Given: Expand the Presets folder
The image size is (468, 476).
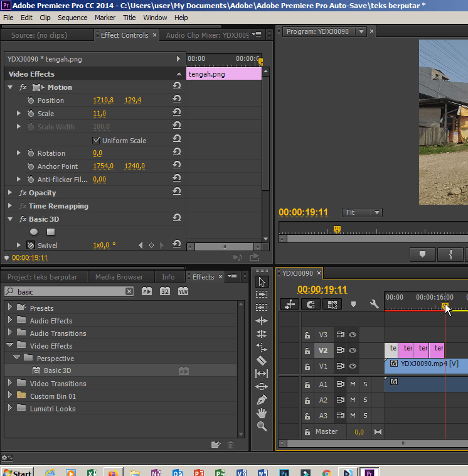Looking at the screenshot, I should [x=9, y=307].
